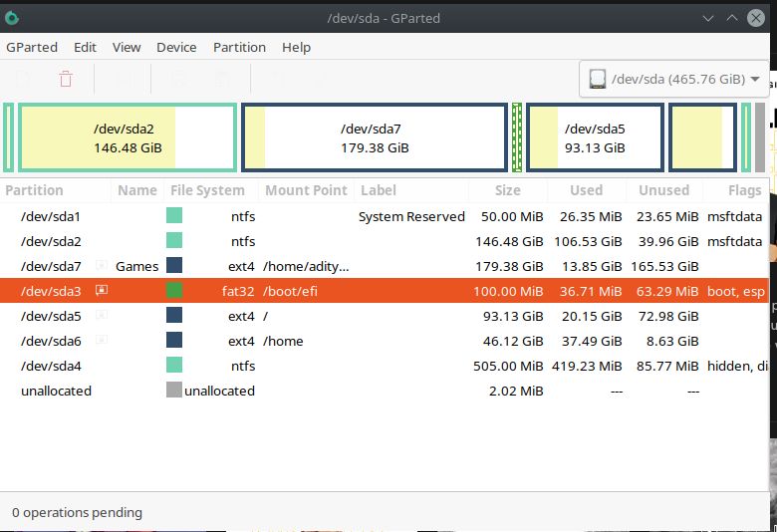Viewport: 777px width, 532px height.
Task: Click the 'boot, esp' flags cell
Action: 736,291
